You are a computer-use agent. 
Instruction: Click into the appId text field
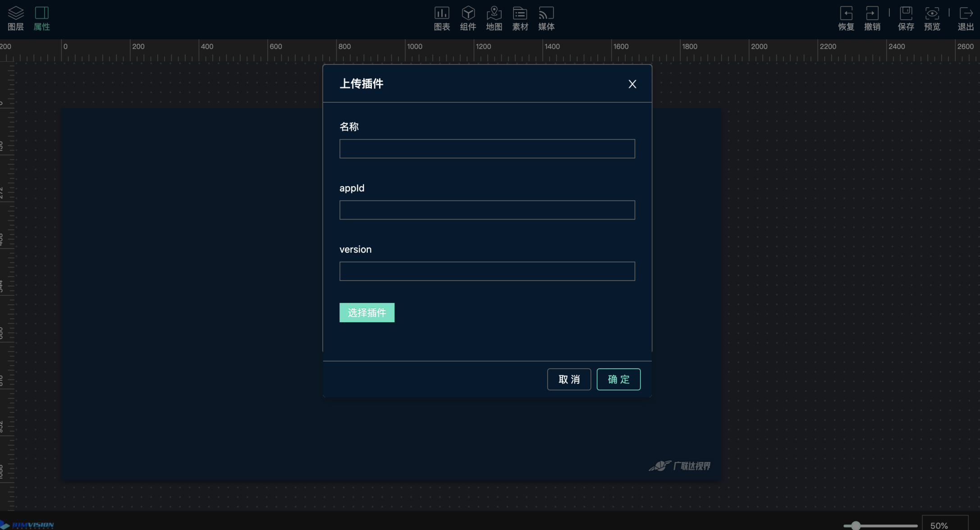[487, 210]
